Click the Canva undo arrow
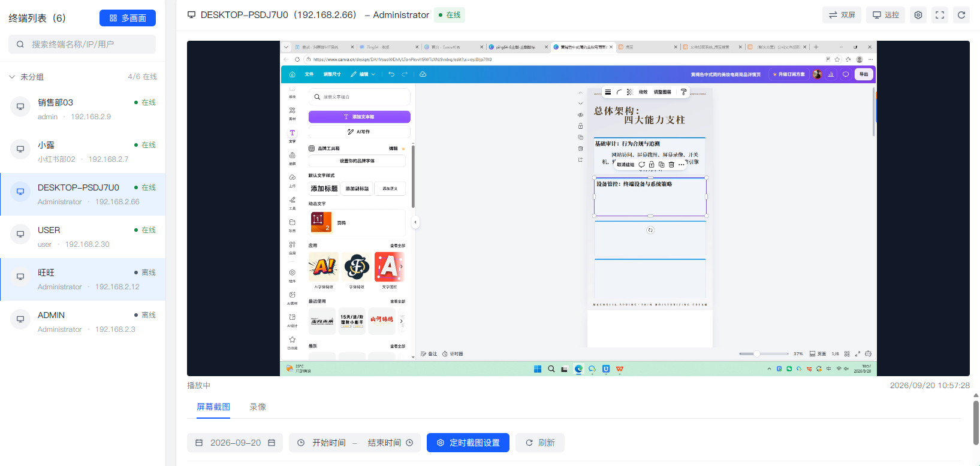This screenshot has width=980, height=466. pos(391,74)
